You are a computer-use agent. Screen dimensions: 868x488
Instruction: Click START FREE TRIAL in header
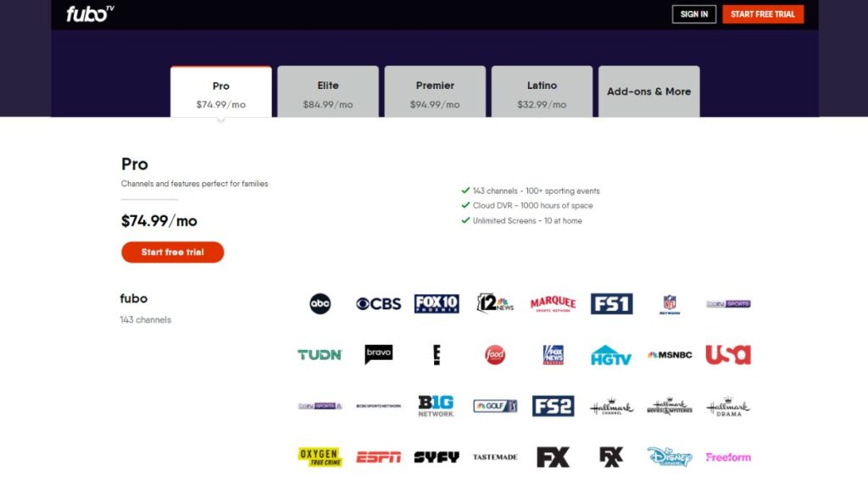(763, 14)
